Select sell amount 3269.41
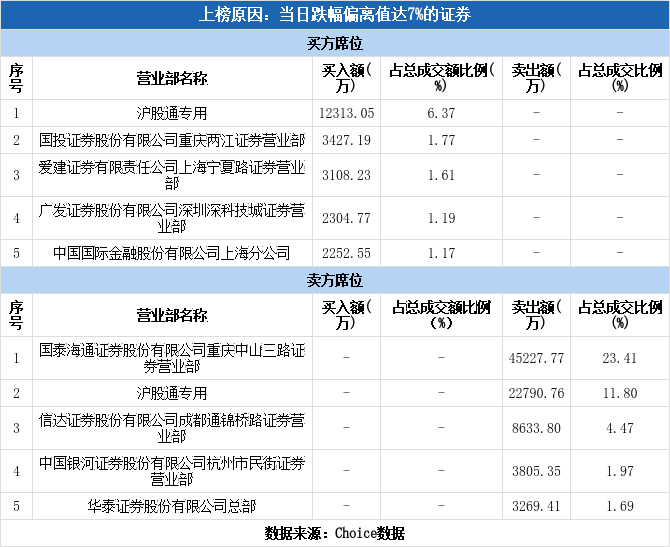 pos(536,506)
